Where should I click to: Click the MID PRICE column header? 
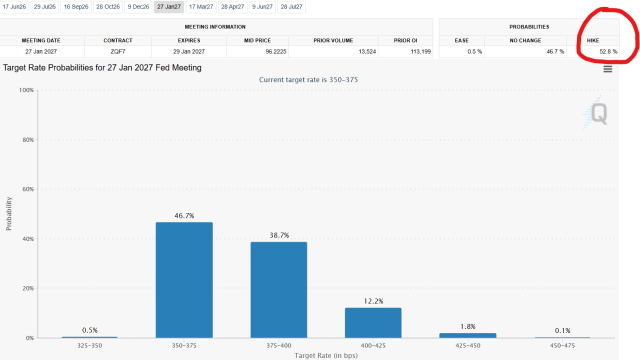tap(258, 40)
